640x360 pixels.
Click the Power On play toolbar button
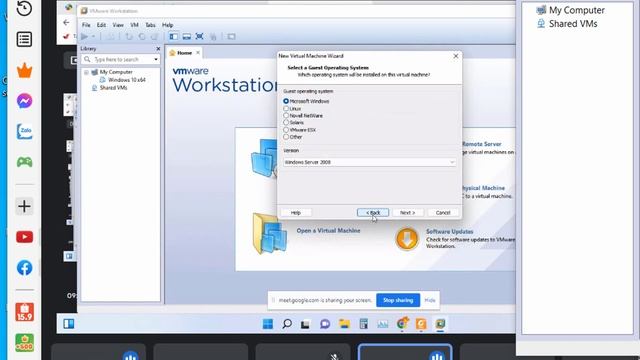[84, 37]
